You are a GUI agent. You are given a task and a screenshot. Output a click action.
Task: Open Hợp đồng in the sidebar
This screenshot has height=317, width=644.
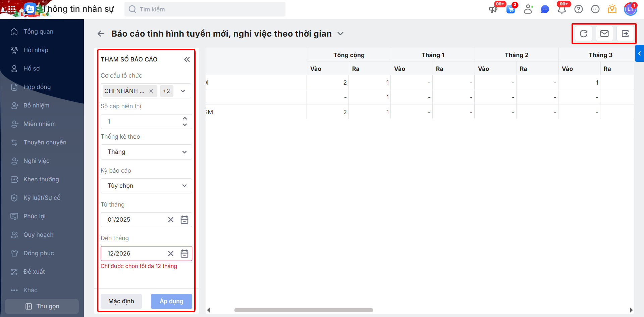click(x=37, y=87)
